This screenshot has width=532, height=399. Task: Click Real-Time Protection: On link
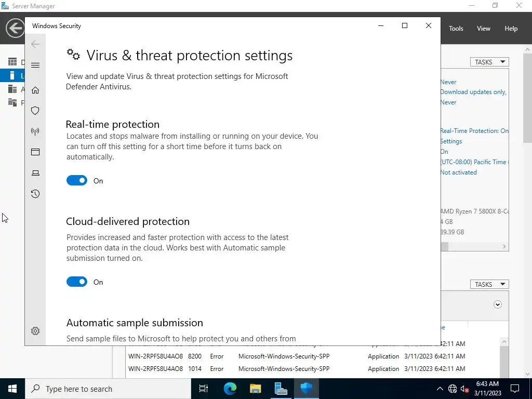coord(475,131)
